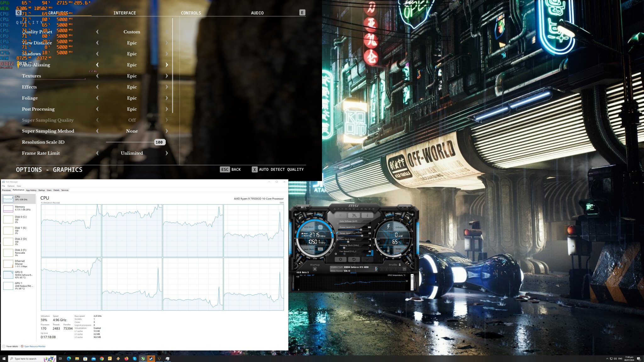The height and width of the screenshot is (362, 644).
Task: Expand the Effects quality setting arrow
Action: [167, 87]
